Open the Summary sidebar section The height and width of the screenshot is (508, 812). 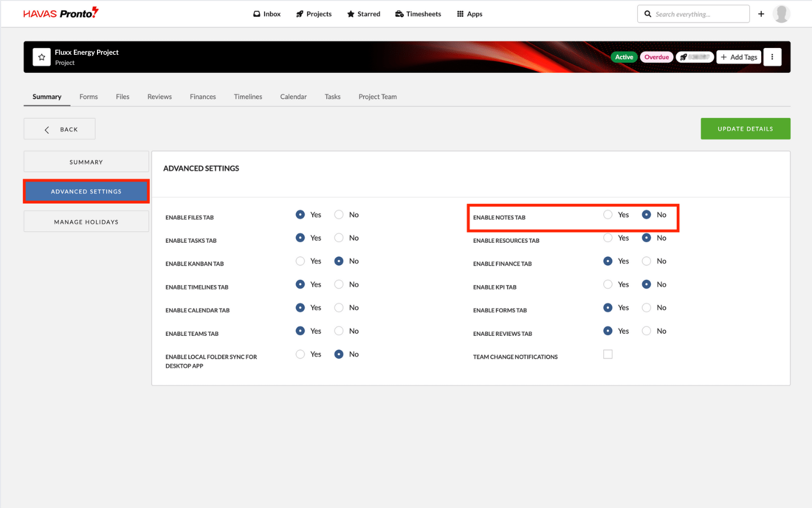click(x=86, y=161)
